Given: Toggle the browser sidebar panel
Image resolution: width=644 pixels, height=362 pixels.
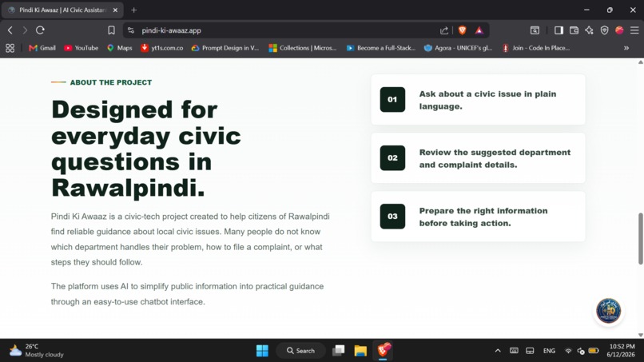Looking at the screenshot, I should tap(559, 30).
